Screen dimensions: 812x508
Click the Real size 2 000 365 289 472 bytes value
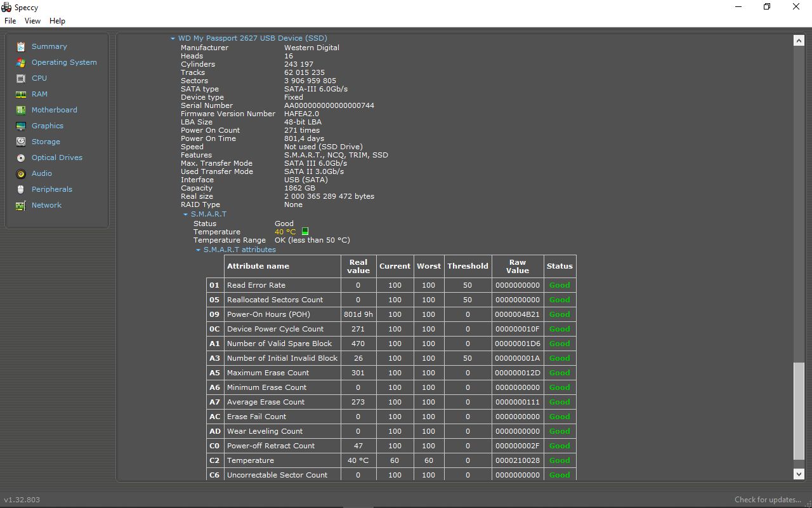(329, 196)
